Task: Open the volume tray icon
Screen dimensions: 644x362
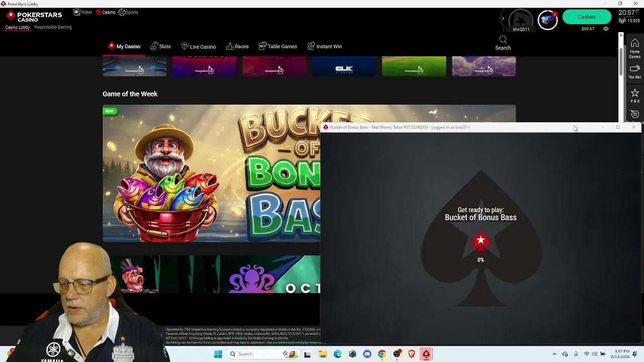Action: pyautogui.click(x=594, y=354)
